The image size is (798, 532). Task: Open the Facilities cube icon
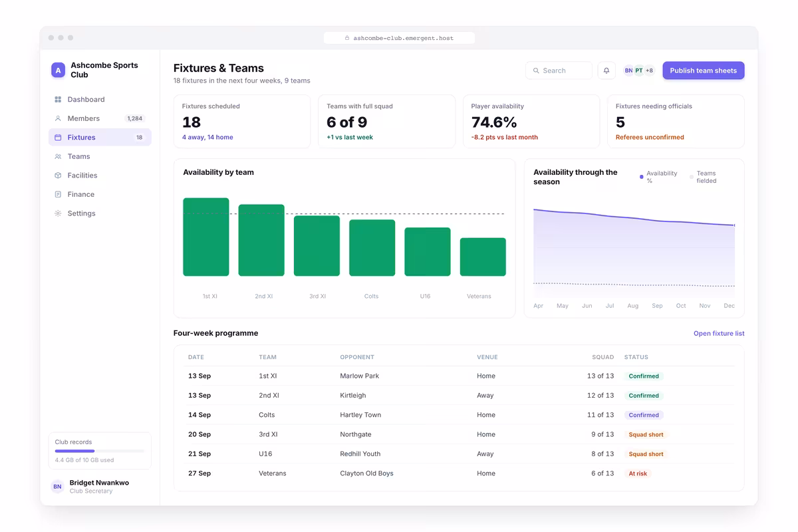point(58,176)
